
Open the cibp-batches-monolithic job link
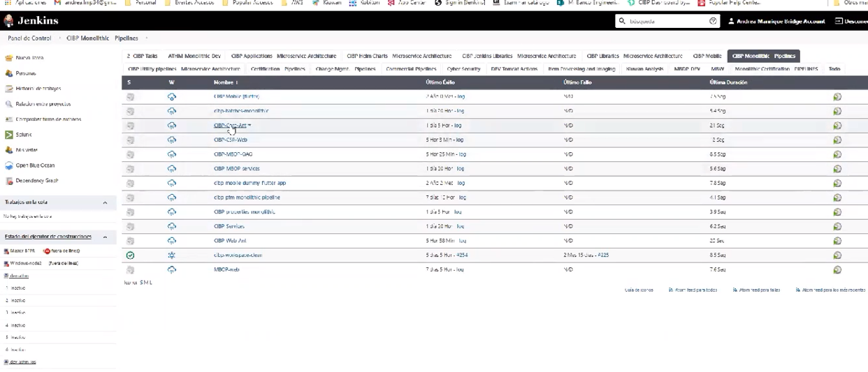(241, 111)
